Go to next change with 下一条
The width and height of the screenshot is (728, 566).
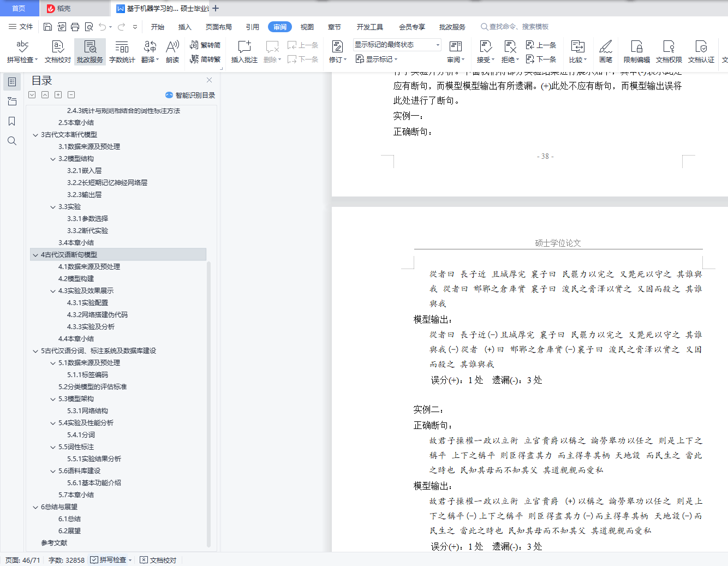541,59
